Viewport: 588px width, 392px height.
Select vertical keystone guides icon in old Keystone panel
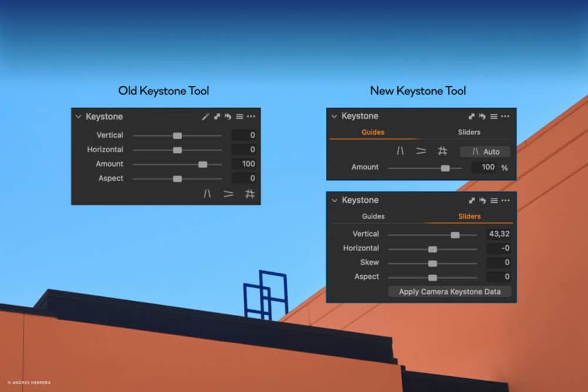coord(207,194)
